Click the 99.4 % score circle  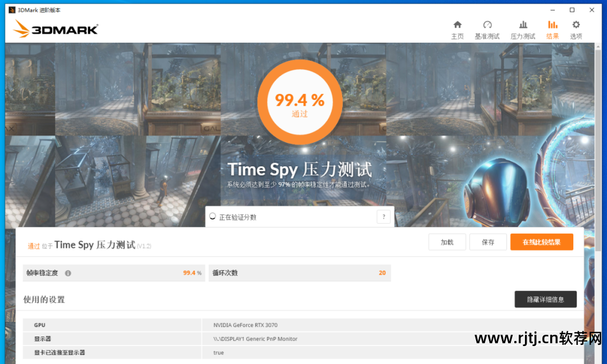(x=300, y=102)
